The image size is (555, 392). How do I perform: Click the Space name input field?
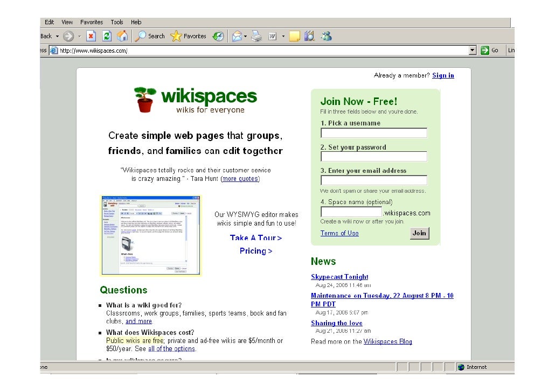(x=351, y=212)
